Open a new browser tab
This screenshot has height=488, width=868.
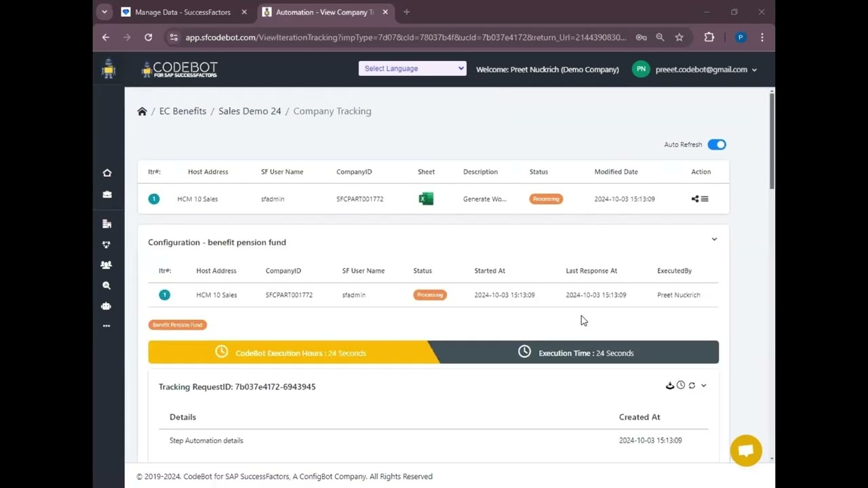tap(407, 12)
